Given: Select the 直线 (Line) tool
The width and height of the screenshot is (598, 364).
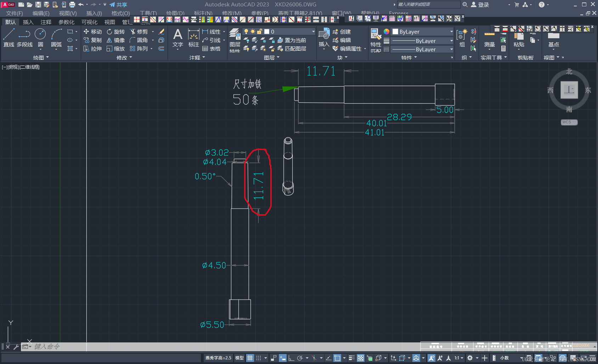Looking at the screenshot, I should coord(9,38).
